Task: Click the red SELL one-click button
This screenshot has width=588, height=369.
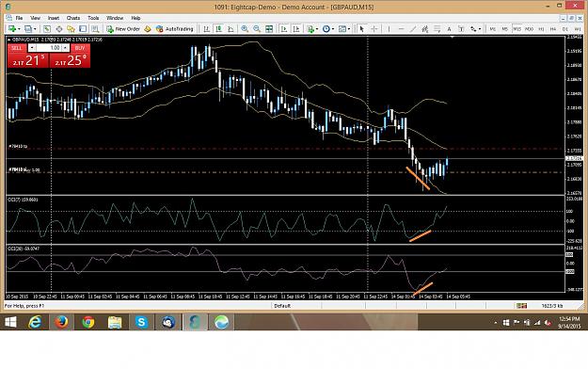Action: 17,48
